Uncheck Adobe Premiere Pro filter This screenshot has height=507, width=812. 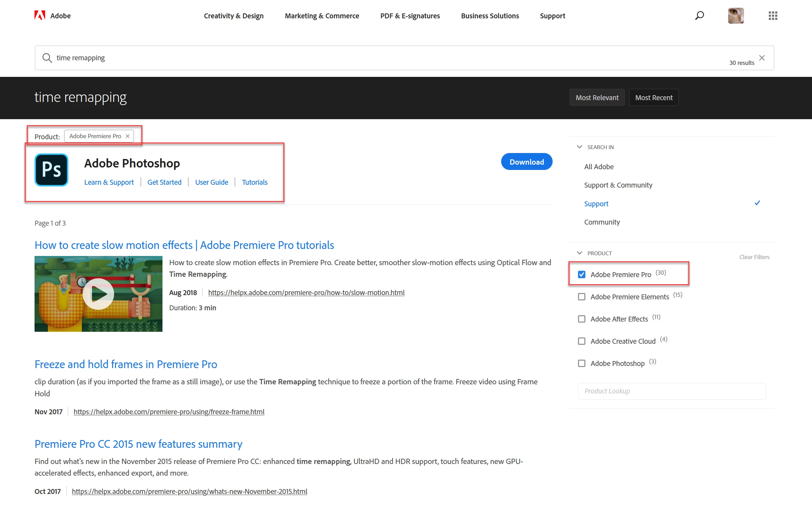tap(582, 274)
